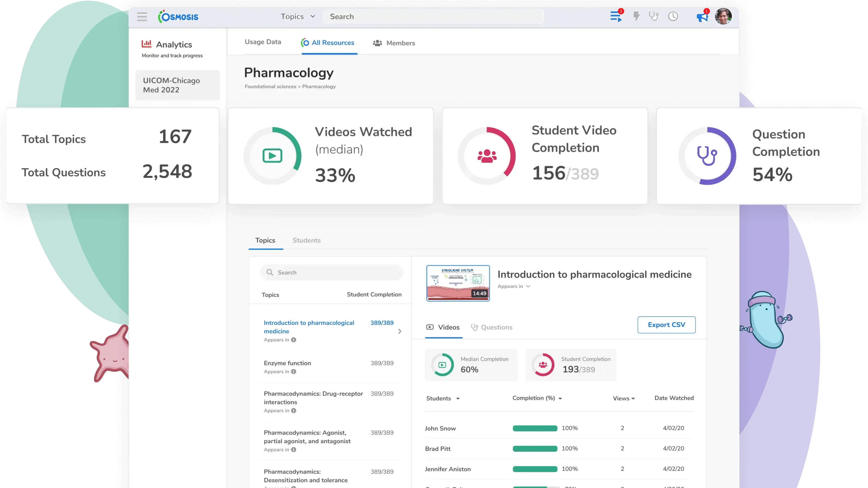
Task: Click Brad Pitt's green completion progress bar
Action: [x=534, y=449]
